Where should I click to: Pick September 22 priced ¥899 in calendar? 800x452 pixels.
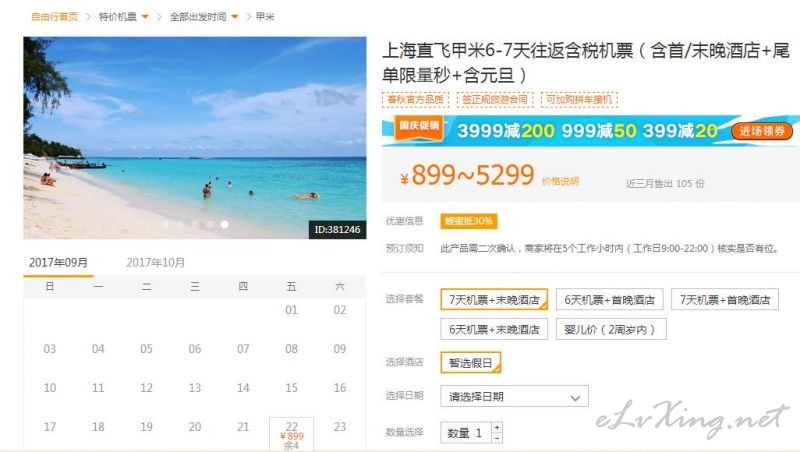pyautogui.click(x=291, y=435)
